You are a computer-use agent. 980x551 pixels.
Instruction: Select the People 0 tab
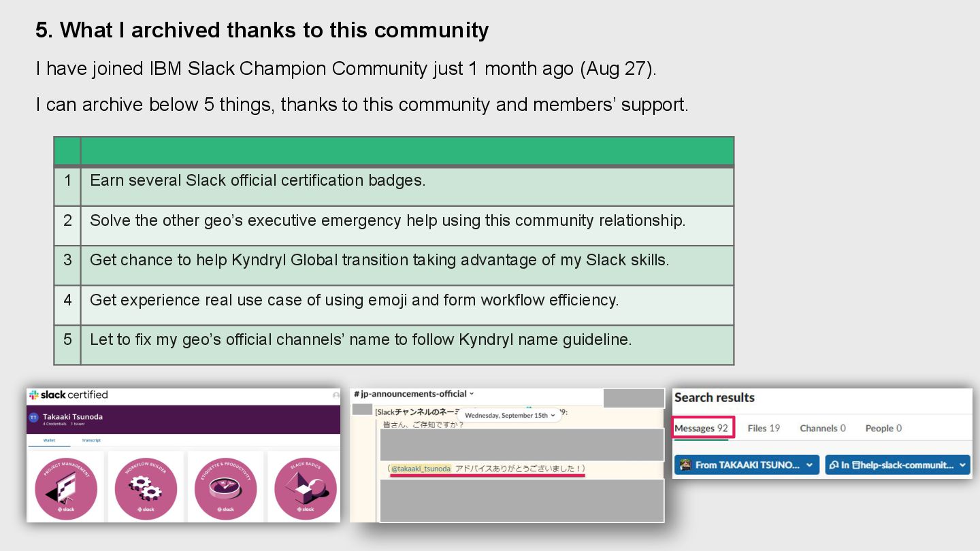tap(883, 428)
